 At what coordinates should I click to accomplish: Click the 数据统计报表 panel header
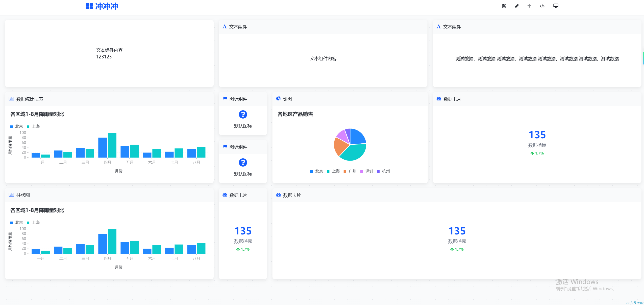click(30, 99)
